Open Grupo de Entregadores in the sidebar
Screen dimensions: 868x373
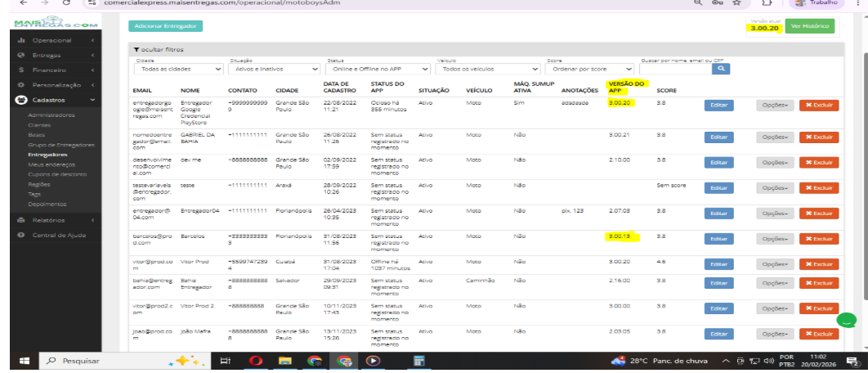click(61, 146)
